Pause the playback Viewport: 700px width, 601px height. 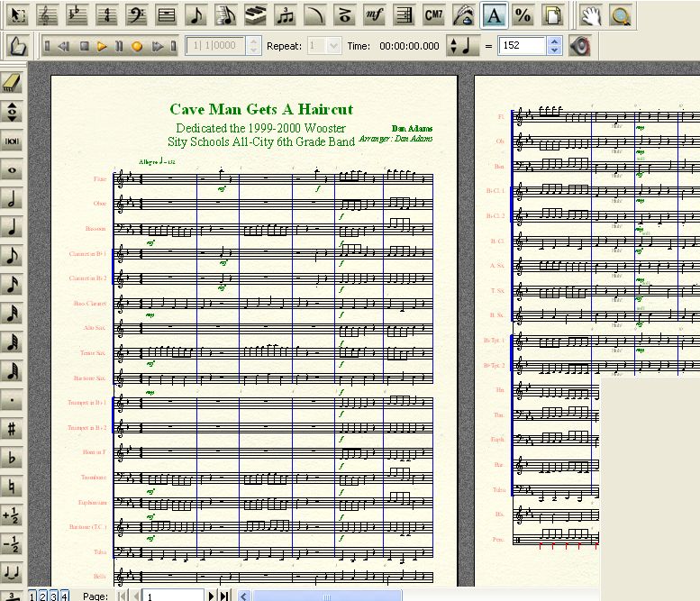click(x=119, y=46)
